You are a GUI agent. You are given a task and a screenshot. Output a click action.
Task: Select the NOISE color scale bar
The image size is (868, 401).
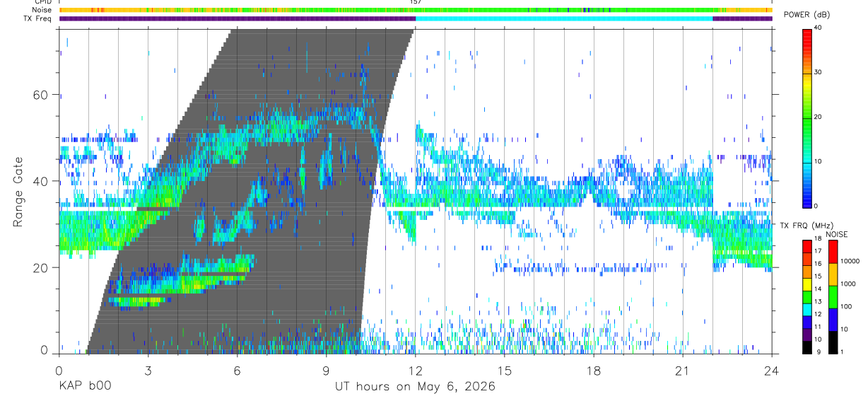click(833, 296)
